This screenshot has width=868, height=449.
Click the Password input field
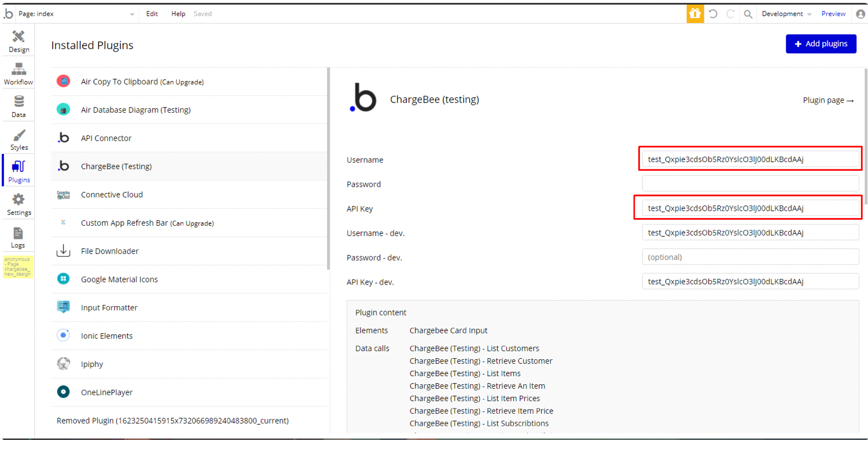pos(751,184)
